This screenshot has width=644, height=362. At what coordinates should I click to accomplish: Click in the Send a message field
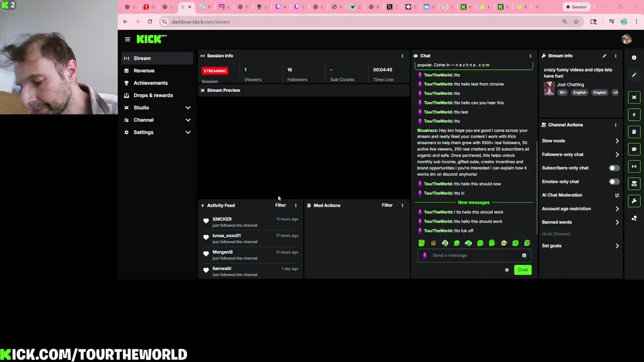(474, 255)
